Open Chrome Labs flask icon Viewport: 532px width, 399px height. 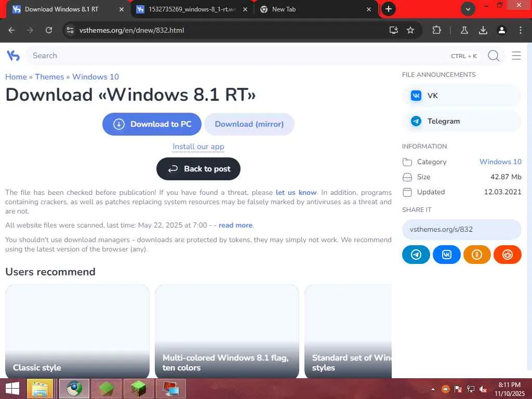coord(464,30)
